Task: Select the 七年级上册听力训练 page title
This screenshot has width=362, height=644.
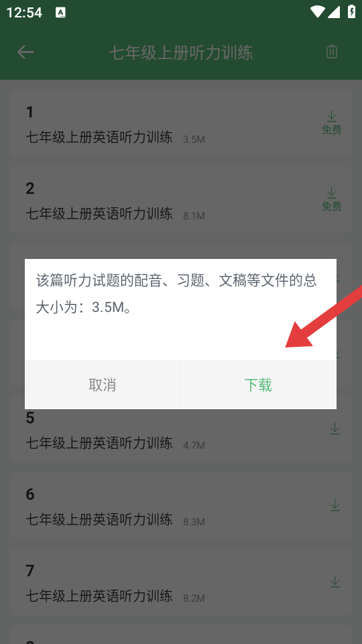Action: click(181, 52)
